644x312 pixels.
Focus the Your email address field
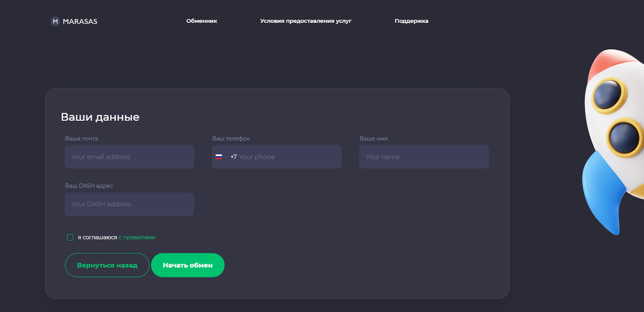coord(130,157)
